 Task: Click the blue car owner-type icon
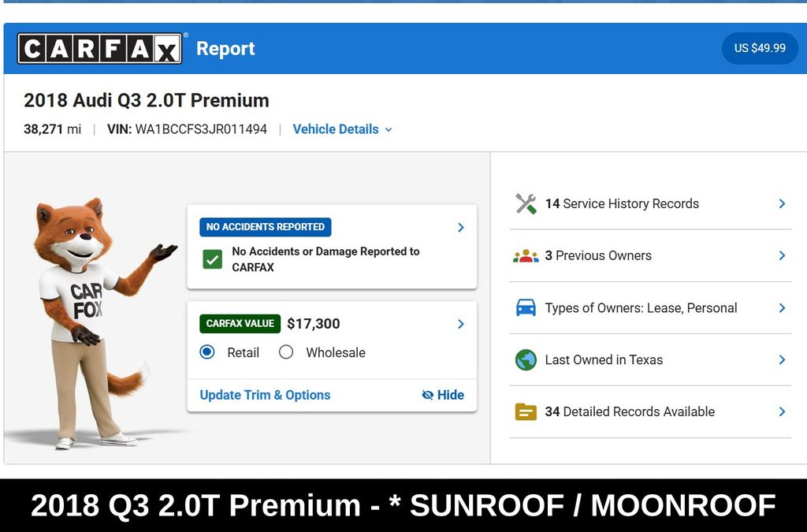526,307
